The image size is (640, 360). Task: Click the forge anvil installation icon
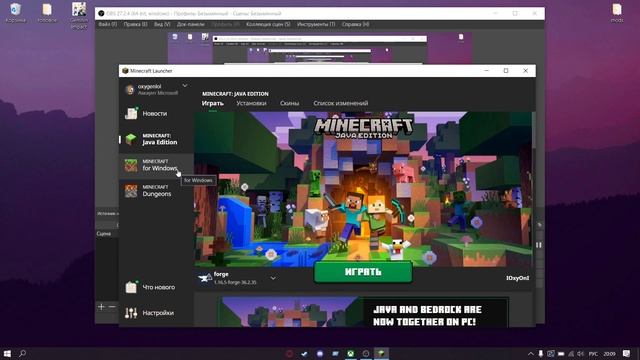(205, 278)
